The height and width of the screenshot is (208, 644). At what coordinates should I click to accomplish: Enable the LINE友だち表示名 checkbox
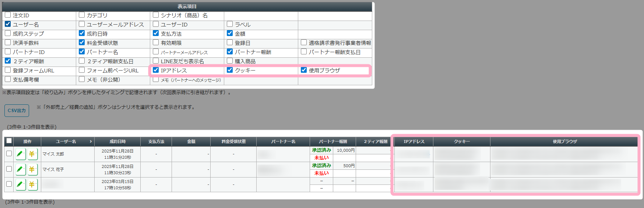(156, 61)
